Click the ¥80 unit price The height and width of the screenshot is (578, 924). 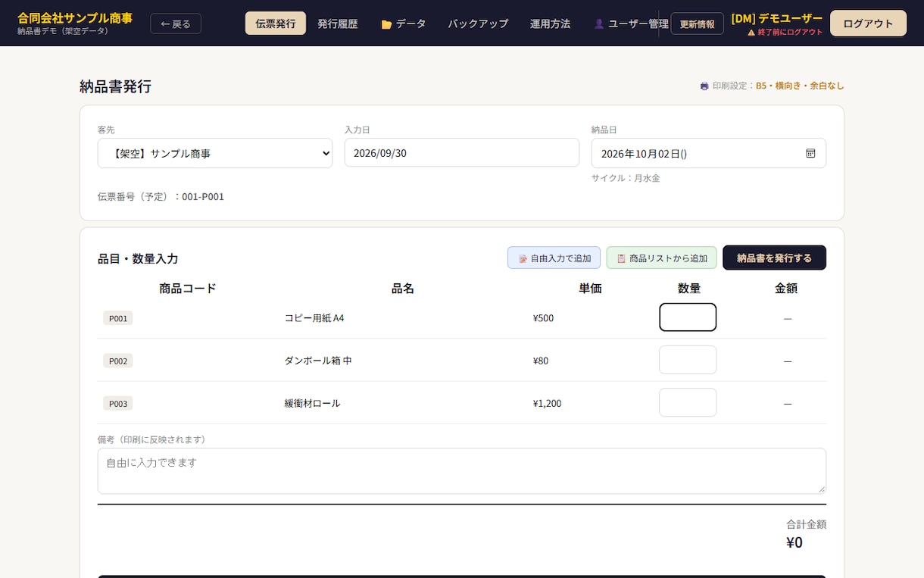click(x=541, y=361)
